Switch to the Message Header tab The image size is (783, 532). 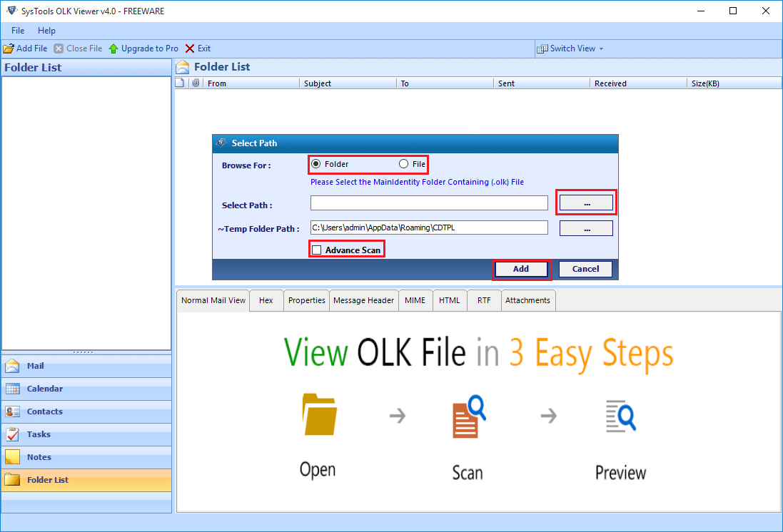pos(363,300)
